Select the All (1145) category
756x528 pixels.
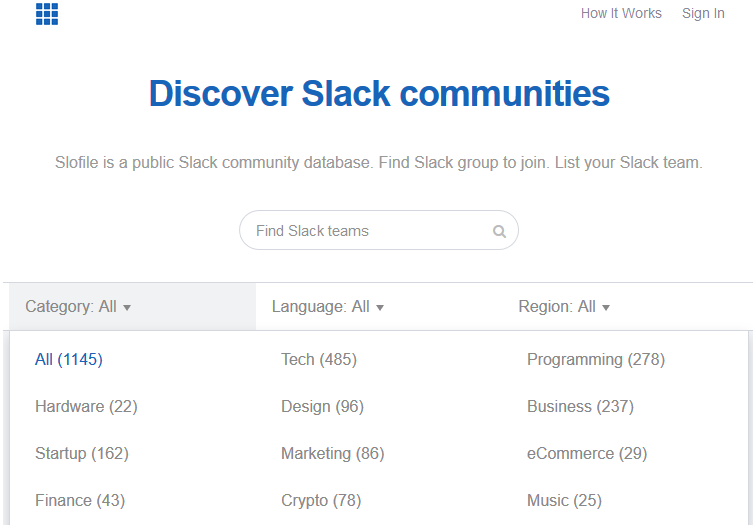pyautogui.click(x=69, y=359)
